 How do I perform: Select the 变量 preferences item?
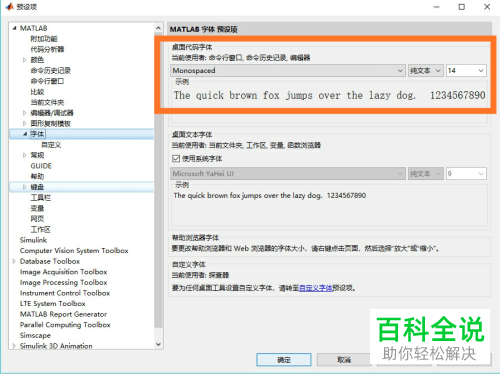click(x=37, y=208)
